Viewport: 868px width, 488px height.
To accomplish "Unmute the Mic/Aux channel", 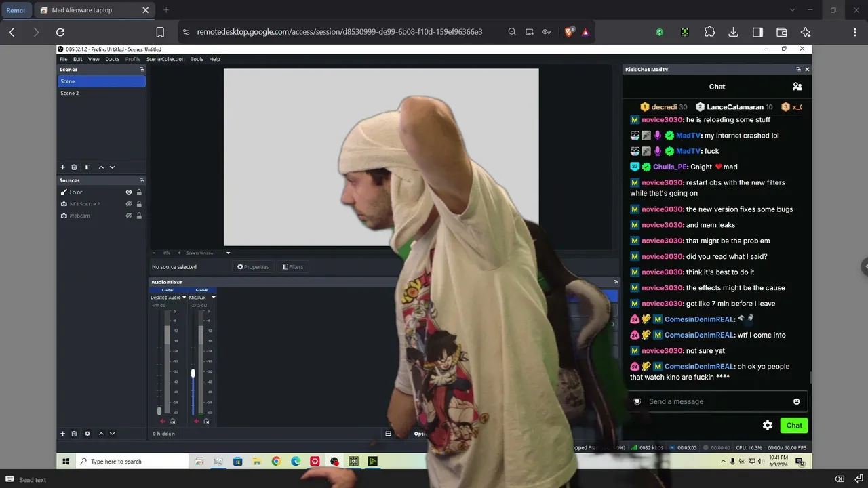I will coord(197,422).
